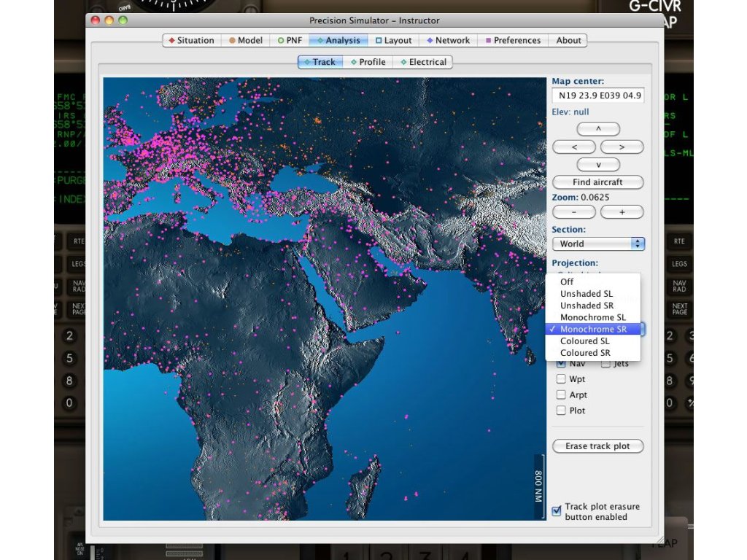Image resolution: width=747 pixels, height=560 pixels.
Task: Enable the Arpt checkbox
Action: (561, 394)
